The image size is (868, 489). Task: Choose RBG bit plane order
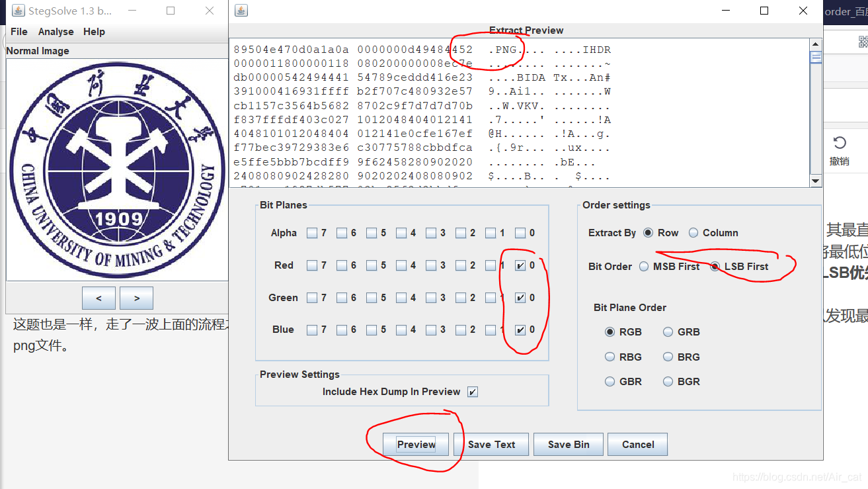pos(610,357)
